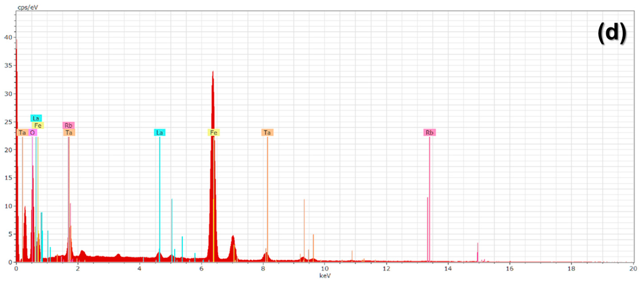The image size is (644, 284).
Task: Click the (d) panel label
Action: (612, 33)
